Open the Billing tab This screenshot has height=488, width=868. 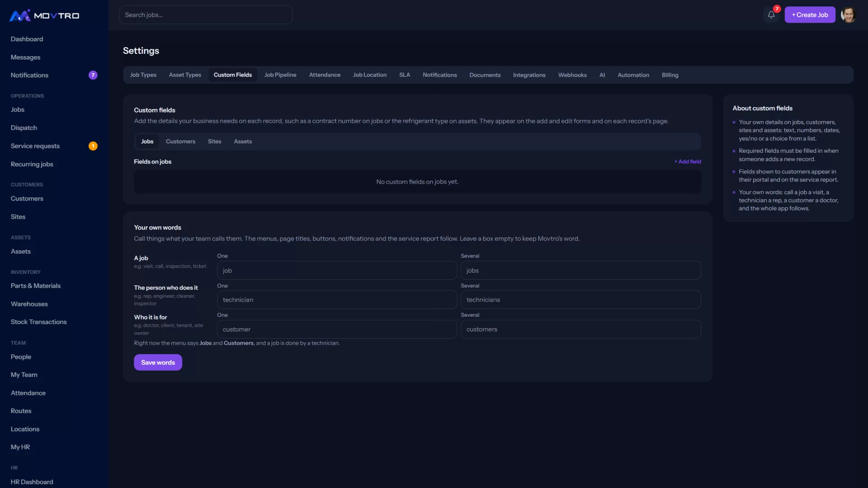click(670, 75)
